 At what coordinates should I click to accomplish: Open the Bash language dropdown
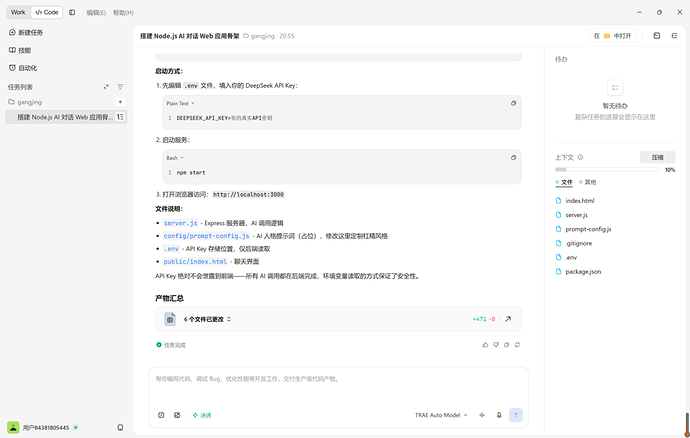pyautogui.click(x=175, y=158)
